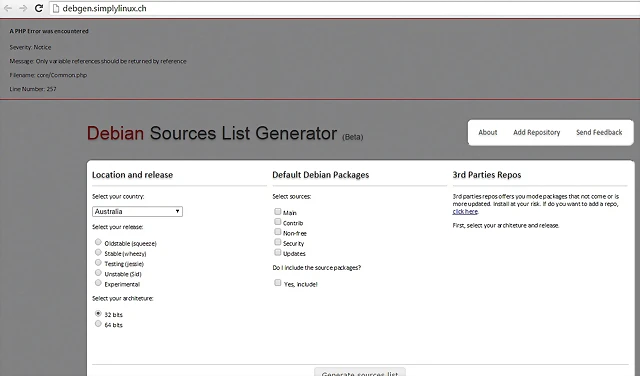Check the Contrib sources box
Viewport: 640px width, 376px height.
pyautogui.click(x=278, y=222)
